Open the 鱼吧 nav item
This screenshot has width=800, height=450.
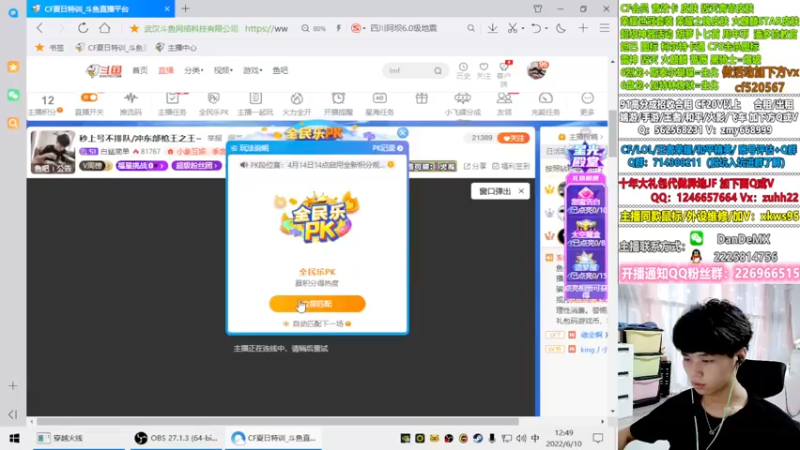280,70
